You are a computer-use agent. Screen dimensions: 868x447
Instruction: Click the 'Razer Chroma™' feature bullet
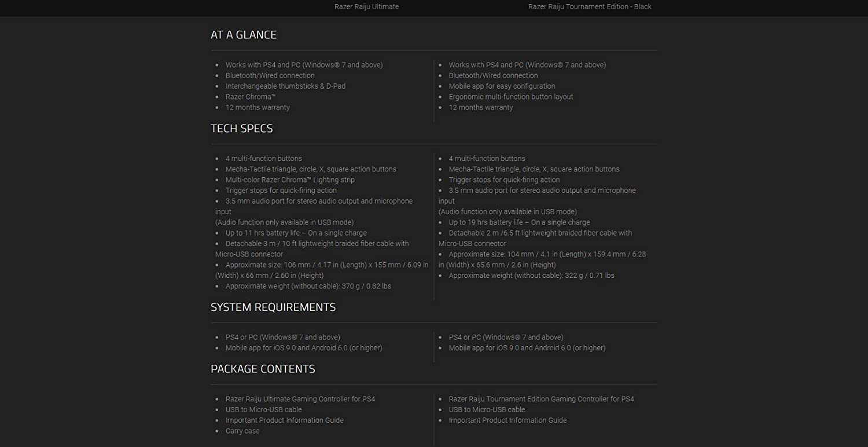[x=251, y=97]
